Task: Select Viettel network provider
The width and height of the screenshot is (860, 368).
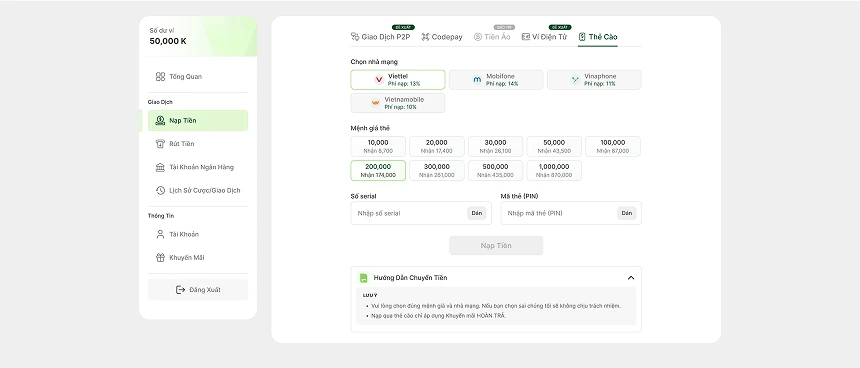Action: [398, 80]
